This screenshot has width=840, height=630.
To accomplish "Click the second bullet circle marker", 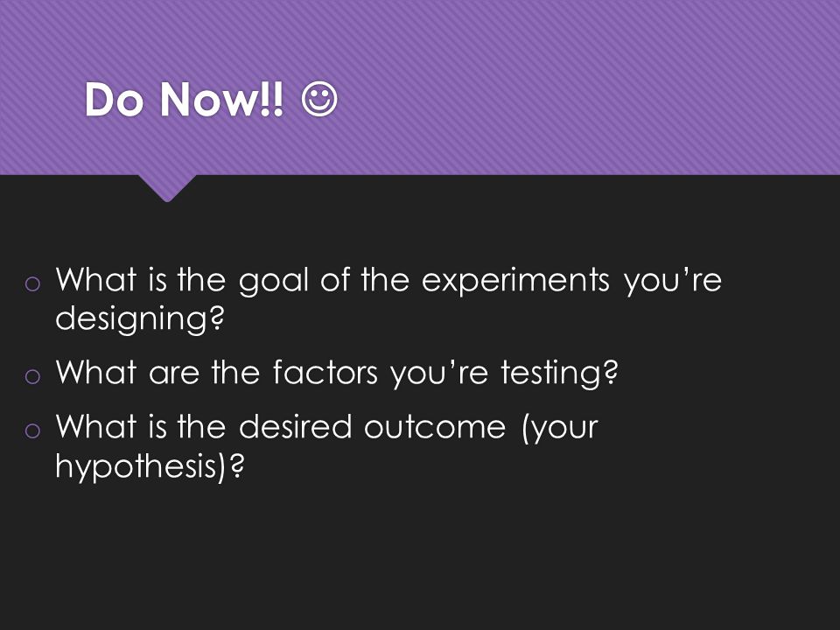I will click(32, 376).
